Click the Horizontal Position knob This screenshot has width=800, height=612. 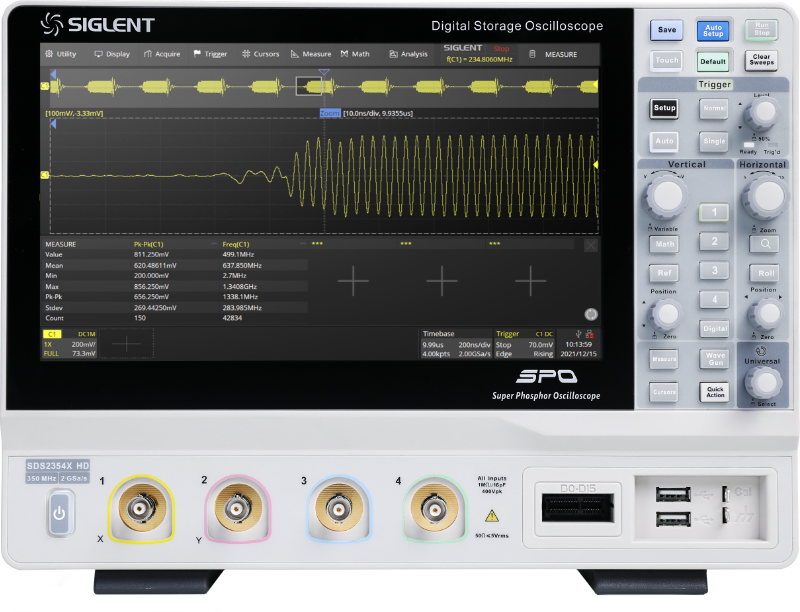(x=766, y=315)
